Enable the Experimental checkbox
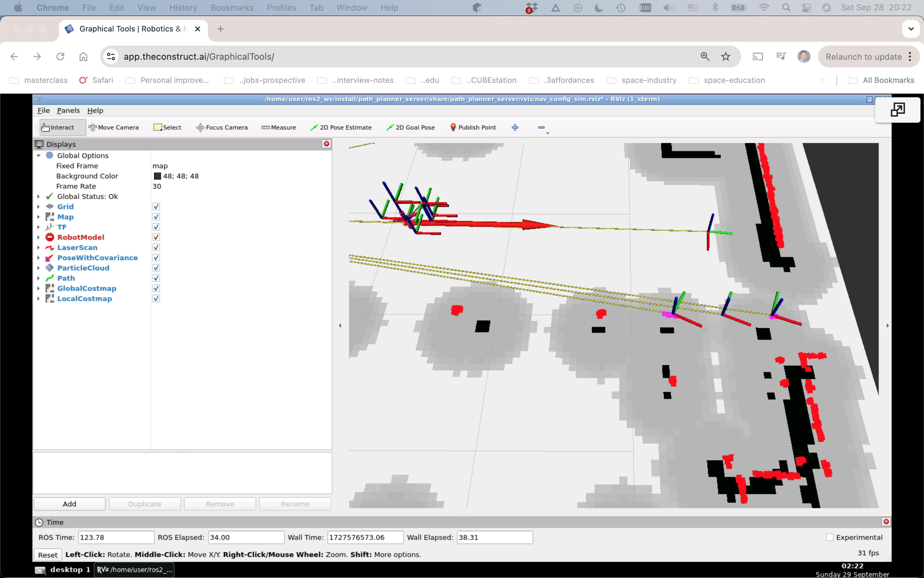The image size is (924, 578). coord(829,537)
